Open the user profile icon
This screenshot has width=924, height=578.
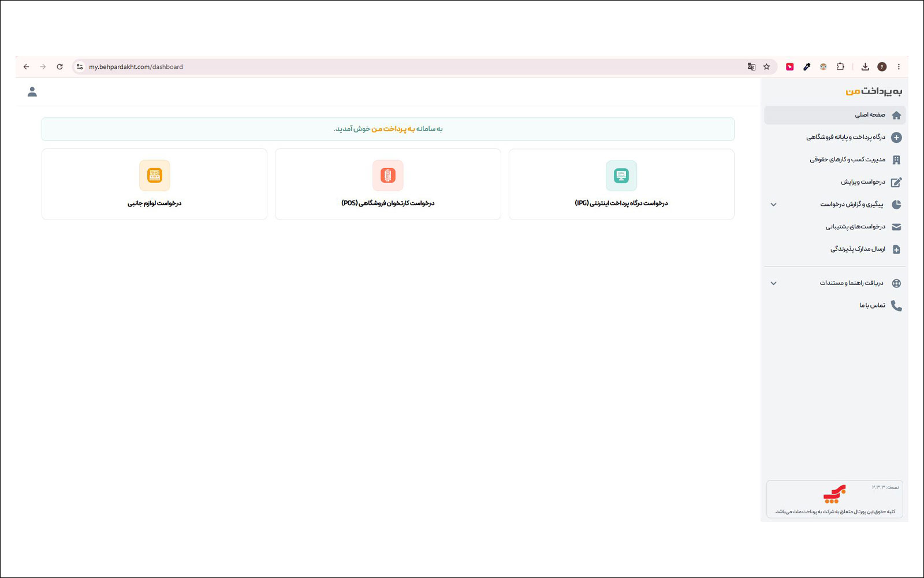32,92
